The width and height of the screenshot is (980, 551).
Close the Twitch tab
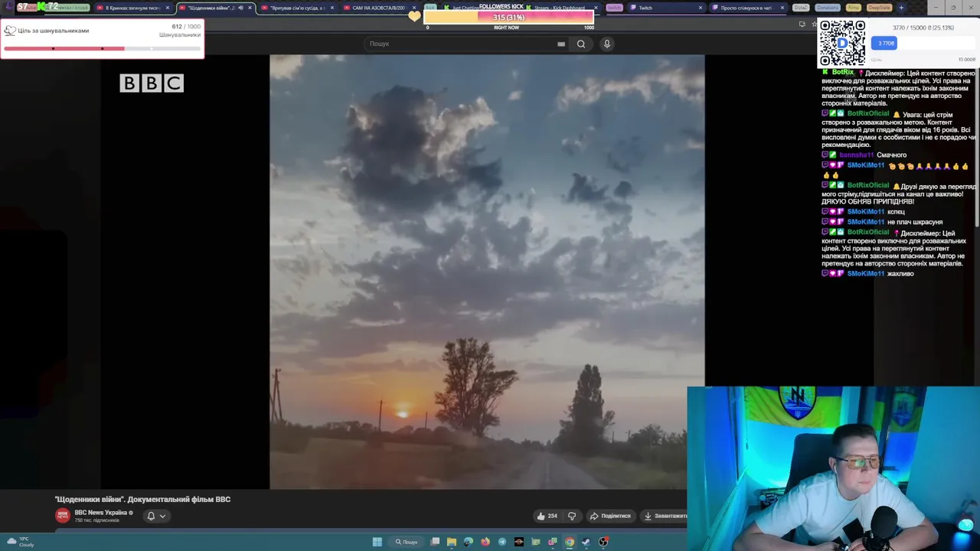click(x=700, y=8)
